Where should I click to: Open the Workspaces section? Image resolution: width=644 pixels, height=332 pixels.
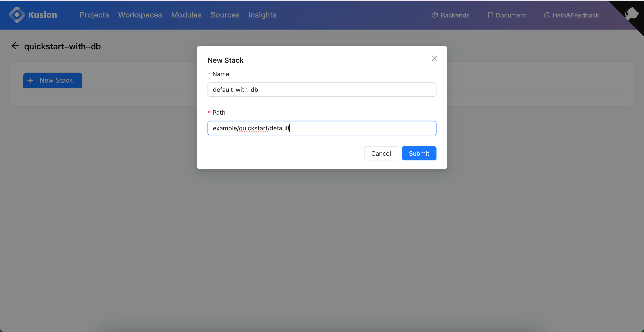coord(140,15)
